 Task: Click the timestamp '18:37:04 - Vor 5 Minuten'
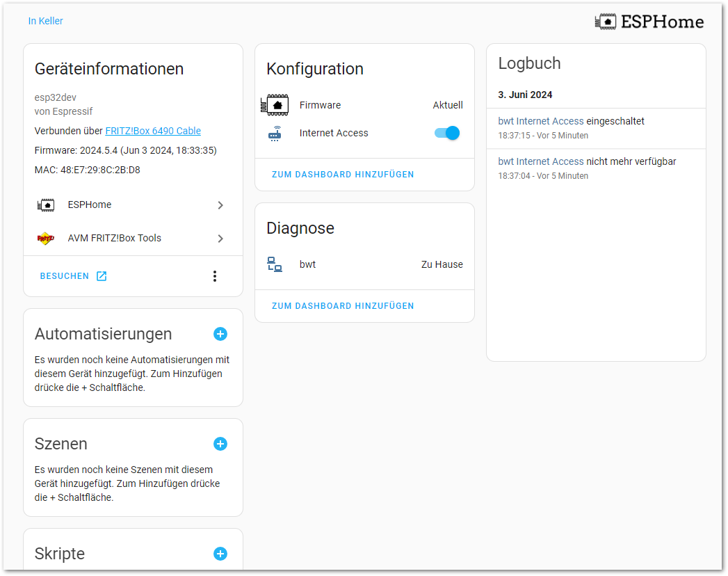point(543,176)
